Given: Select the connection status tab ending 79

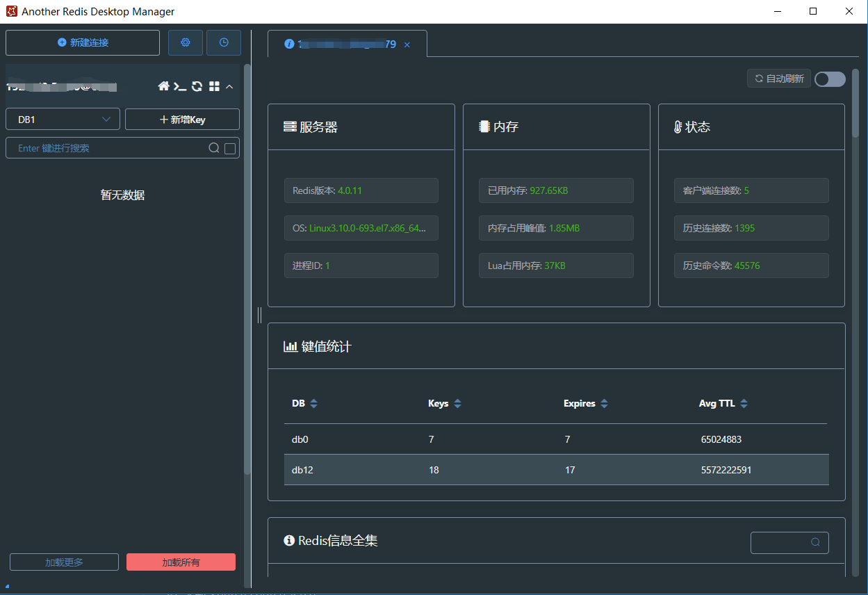Looking at the screenshot, I should (x=347, y=44).
